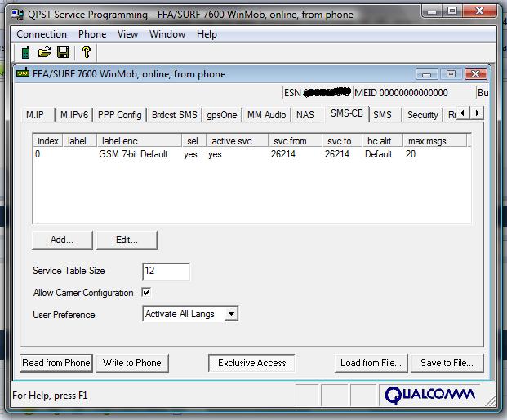Click the MEID field
Viewport: 507px width, 420px height.
pos(413,93)
